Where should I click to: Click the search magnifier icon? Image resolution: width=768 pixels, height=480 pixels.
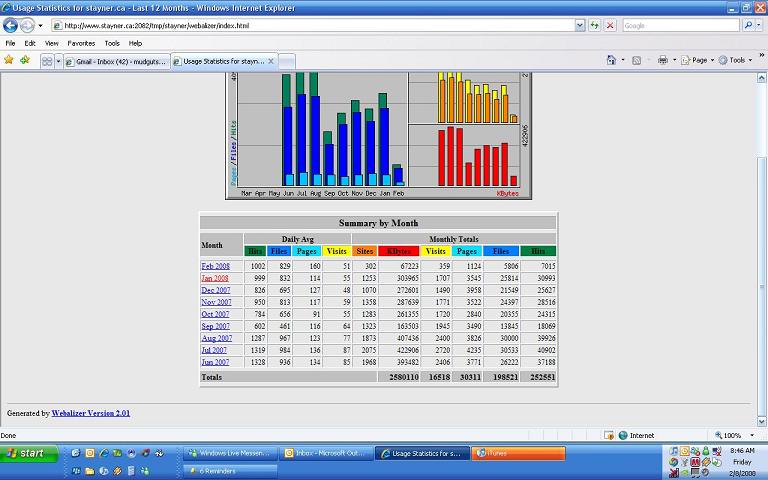tap(749, 25)
